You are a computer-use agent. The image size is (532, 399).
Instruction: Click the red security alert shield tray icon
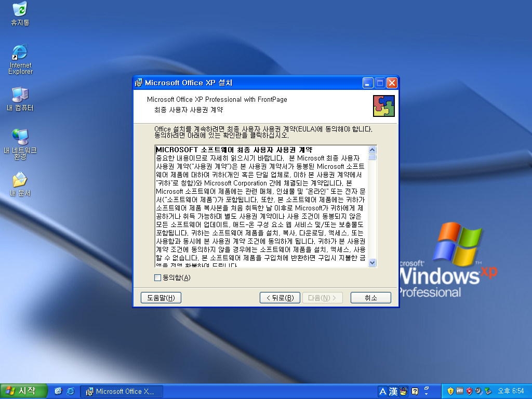[469, 391]
